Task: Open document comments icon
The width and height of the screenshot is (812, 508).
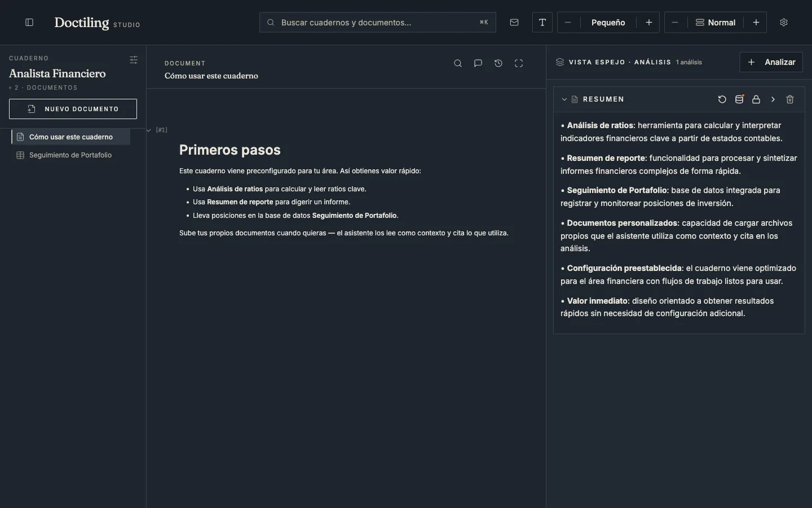Action: 478,63
